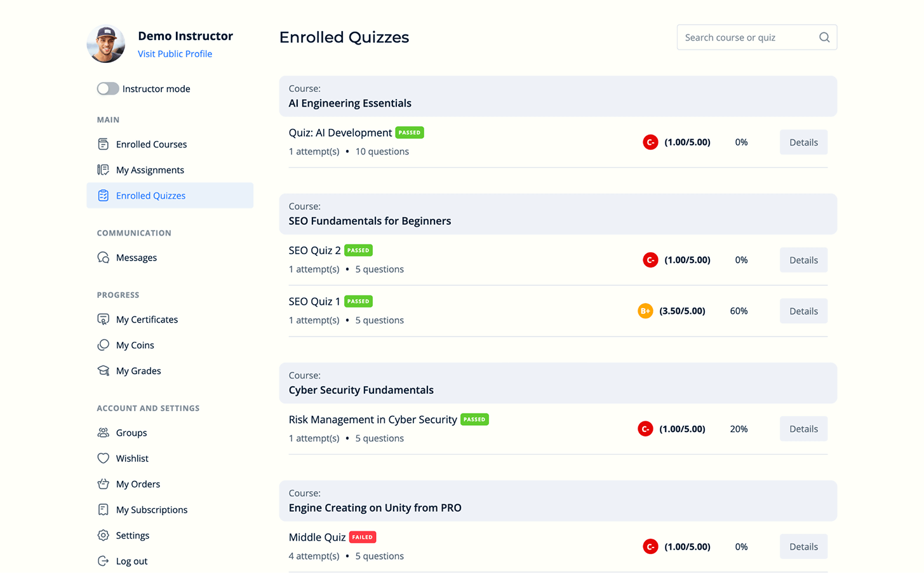Select the My Coins icon
This screenshot has height=573, width=924.
pyautogui.click(x=103, y=345)
